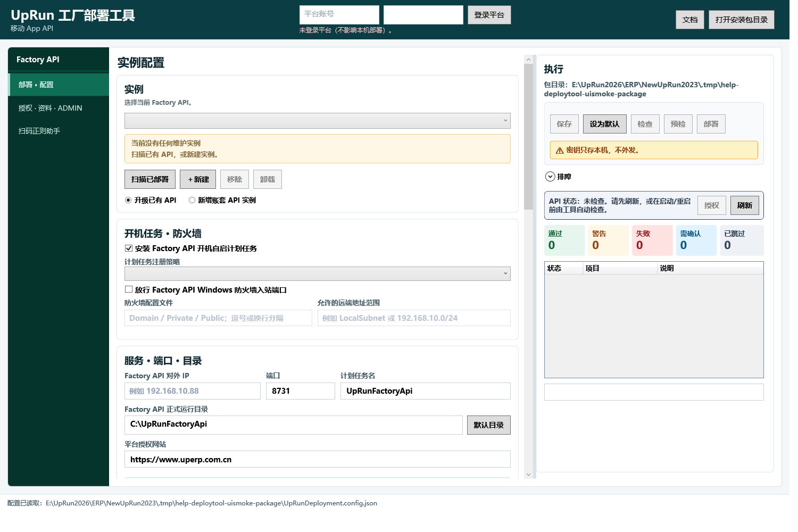The image size is (798, 532).
Task: Click the 默认目录 button
Action: [x=489, y=425]
